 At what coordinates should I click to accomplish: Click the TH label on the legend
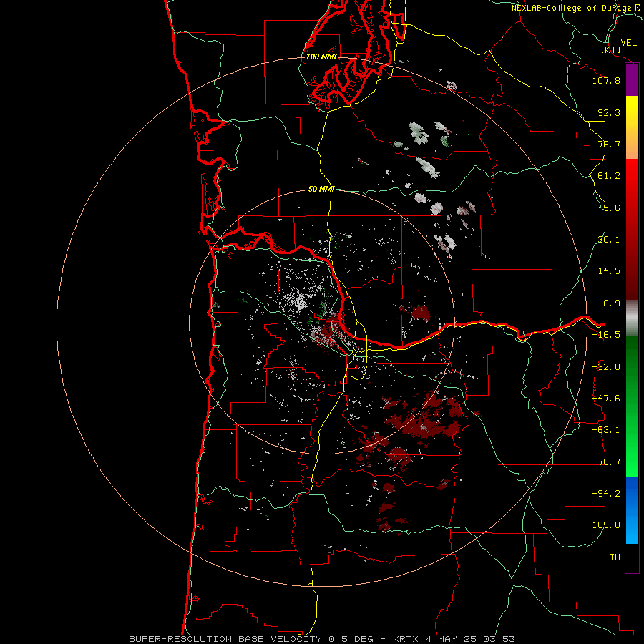point(615,557)
